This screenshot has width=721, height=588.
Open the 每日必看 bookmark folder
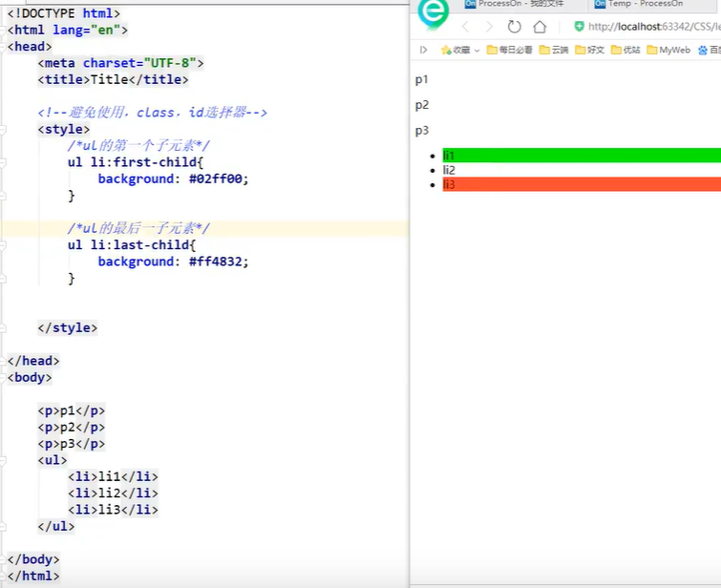click(x=510, y=50)
